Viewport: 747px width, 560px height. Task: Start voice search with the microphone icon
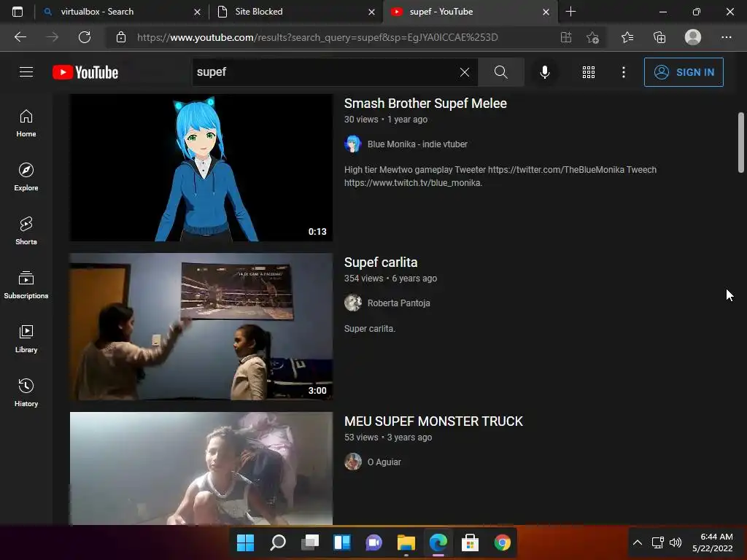544,72
